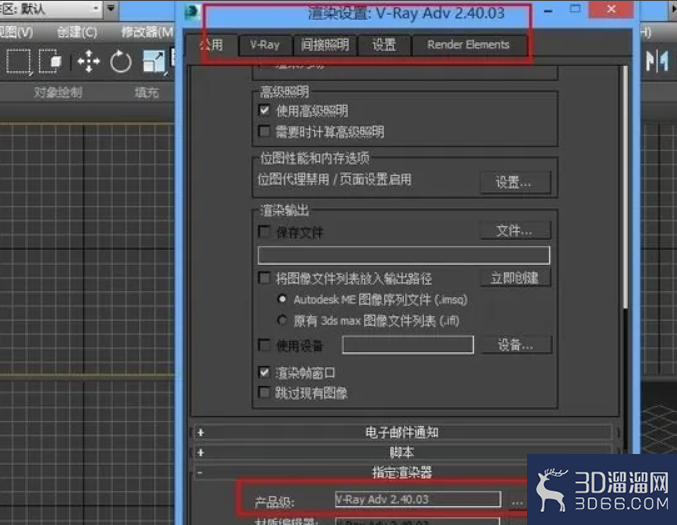Image resolution: width=677 pixels, height=525 pixels.
Task: Click the ... button for 产品级 renderer
Action: tap(517, 502)
